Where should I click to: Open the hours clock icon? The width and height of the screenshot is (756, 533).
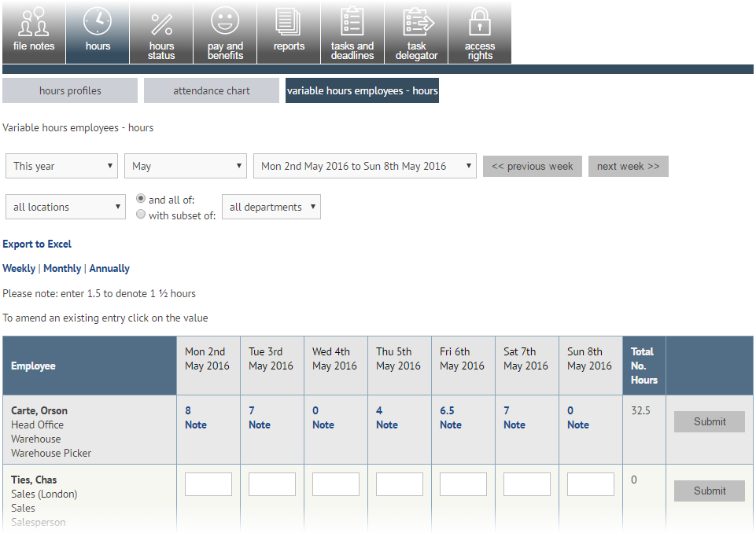[98, 32]
